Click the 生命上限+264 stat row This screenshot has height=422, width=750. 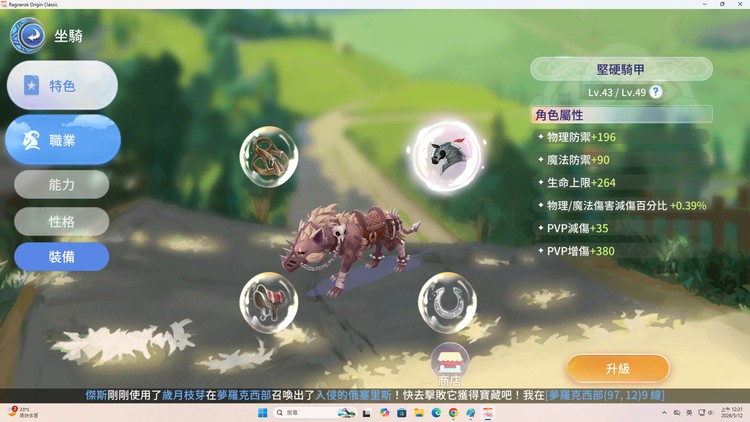621,183
